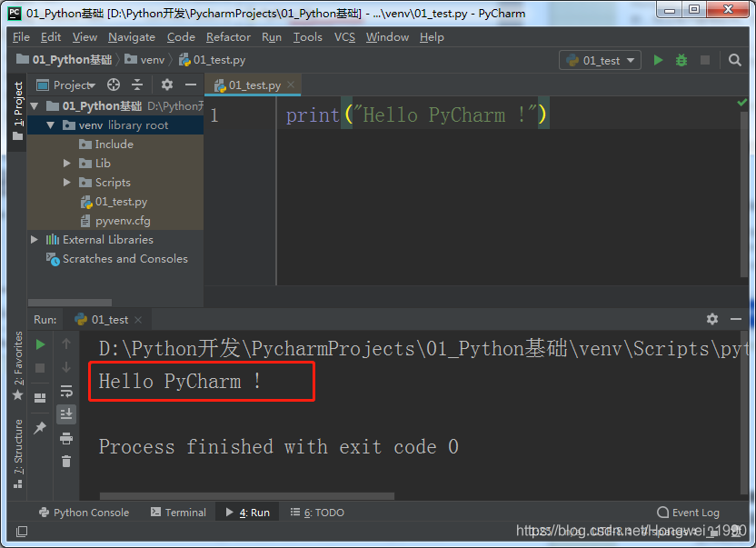Click the grey stop button in the top toolbar
Viewport: 756px width, 548px height.
705,60
